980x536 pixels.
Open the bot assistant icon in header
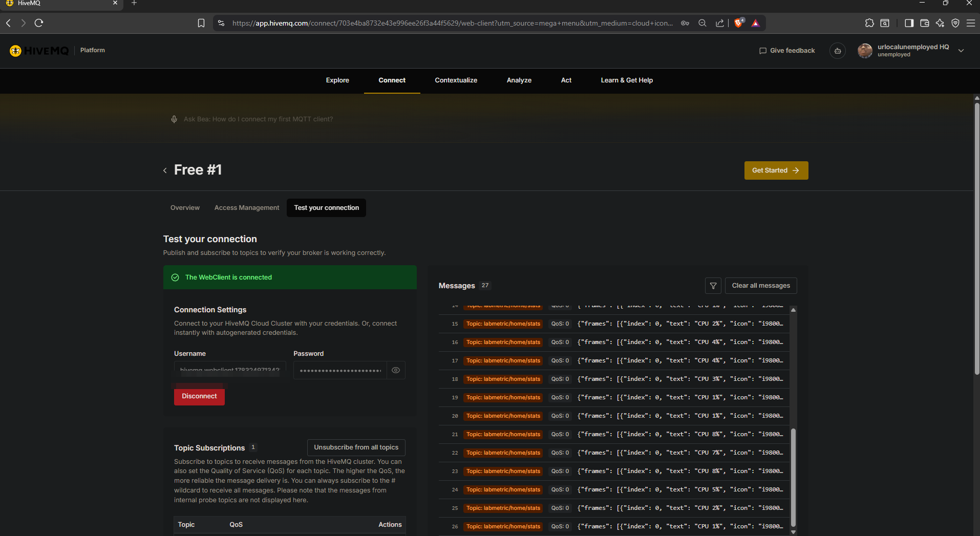(838, 51)
